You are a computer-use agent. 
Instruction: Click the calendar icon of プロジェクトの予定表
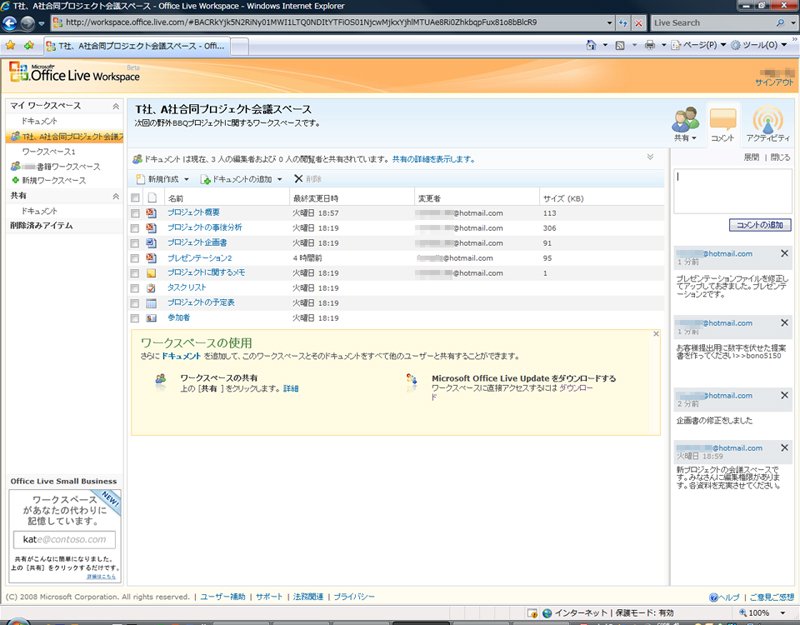[x=151, y=303]
